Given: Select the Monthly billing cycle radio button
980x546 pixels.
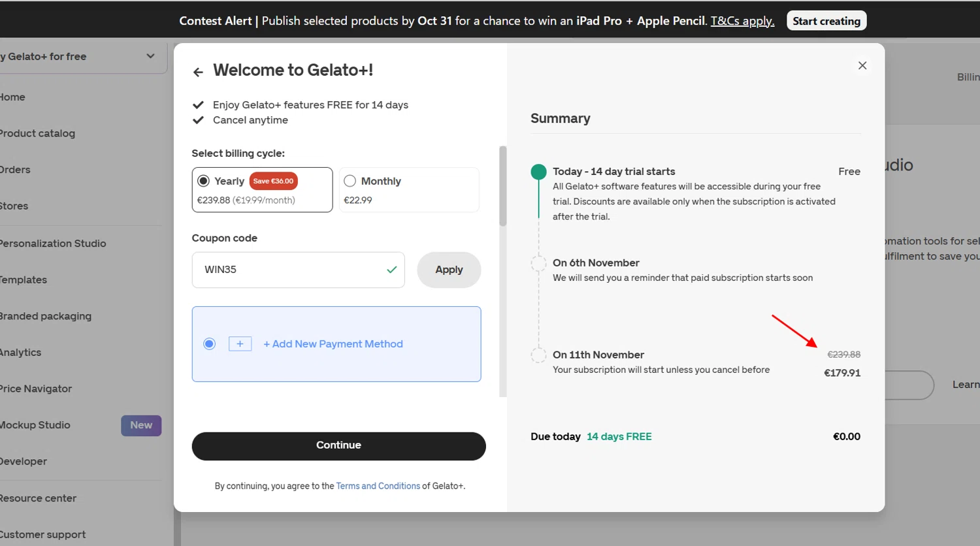Looking at the screenshot, I should (350, 181).
